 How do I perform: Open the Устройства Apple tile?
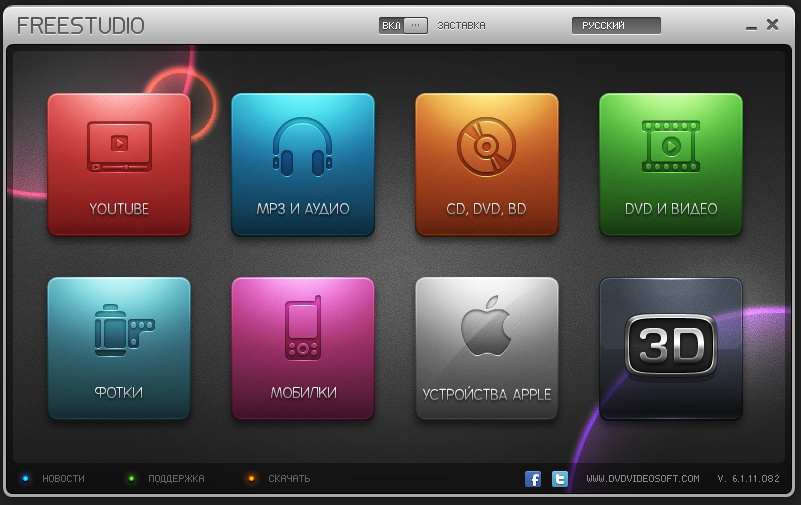[x=487, y=348]
